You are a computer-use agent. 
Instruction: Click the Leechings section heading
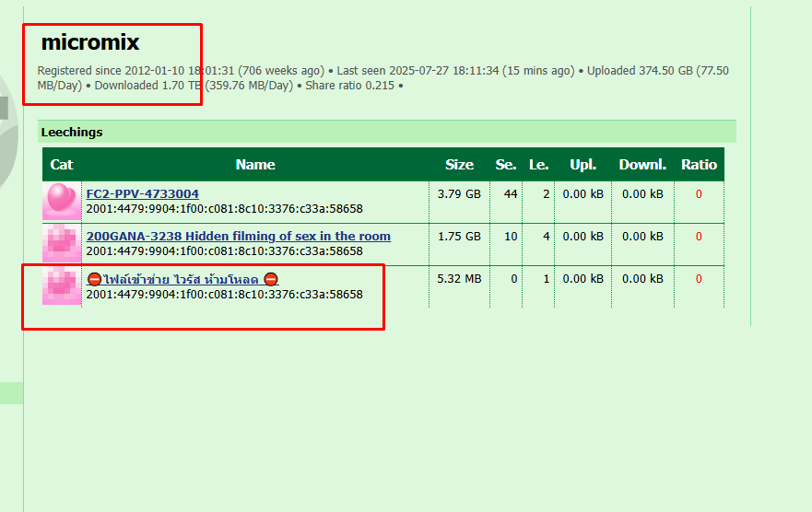click(72, 133)
